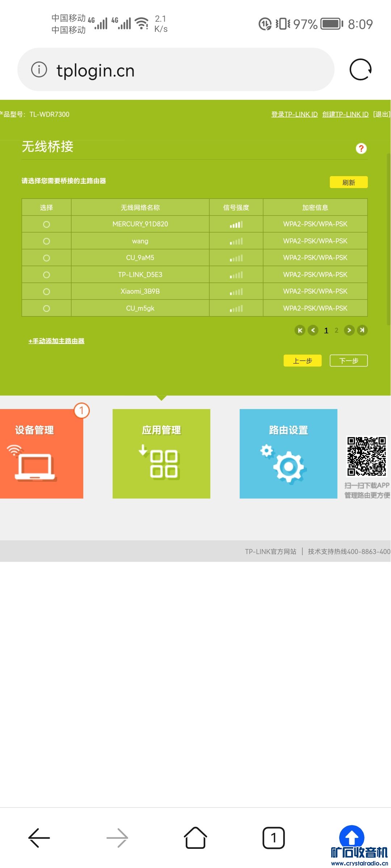Select the CU_m5gk network radio button
391x868 pixels.
(x=46, y=309)
